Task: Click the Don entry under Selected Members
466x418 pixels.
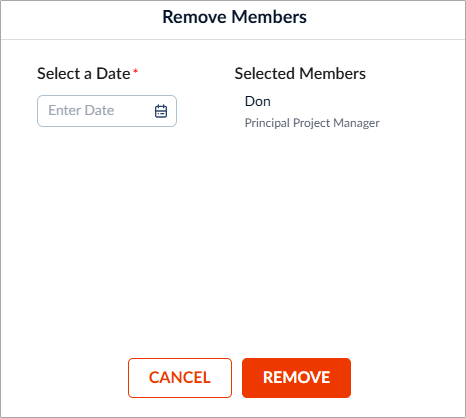Action: coord(258,101)
